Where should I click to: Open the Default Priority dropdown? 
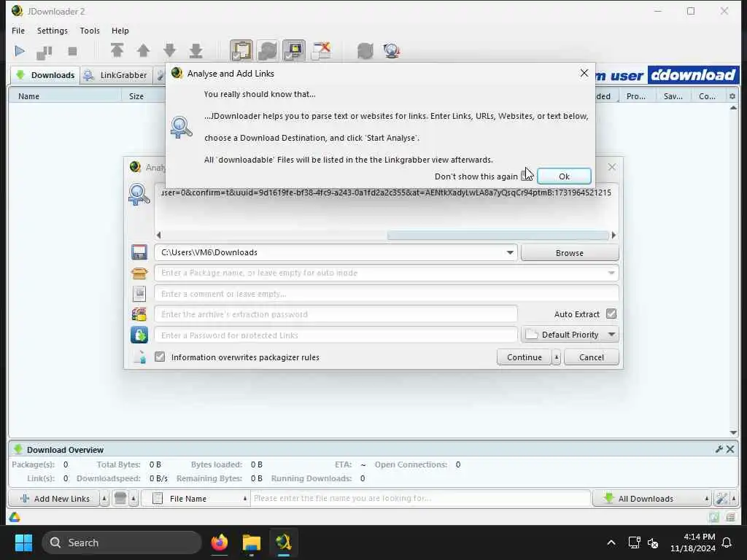[x=570, y=335]
